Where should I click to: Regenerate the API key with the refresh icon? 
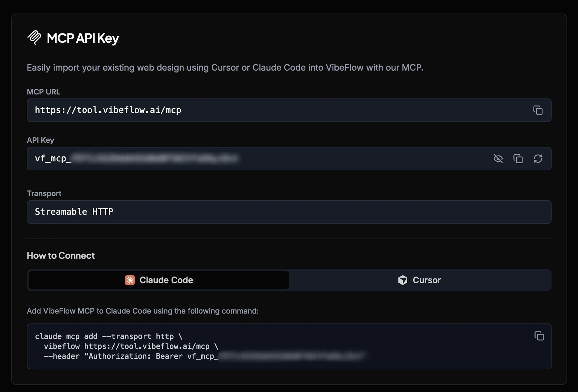[538, 159]
